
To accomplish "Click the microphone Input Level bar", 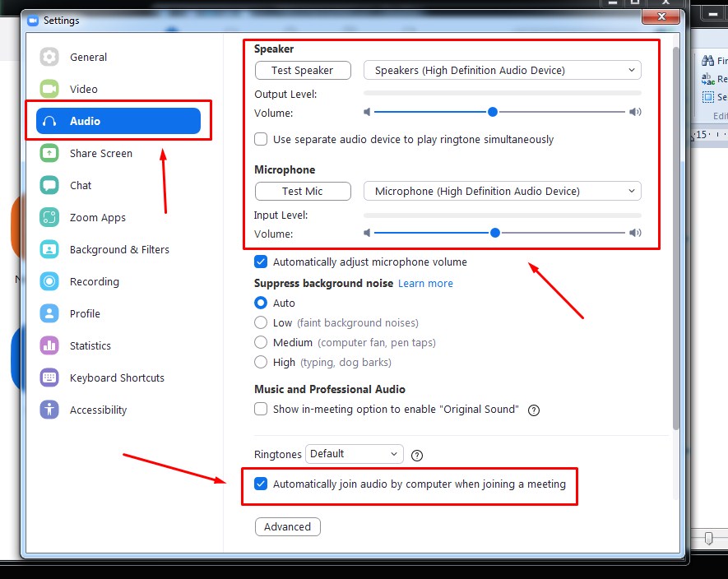I will tap(503, 215).
